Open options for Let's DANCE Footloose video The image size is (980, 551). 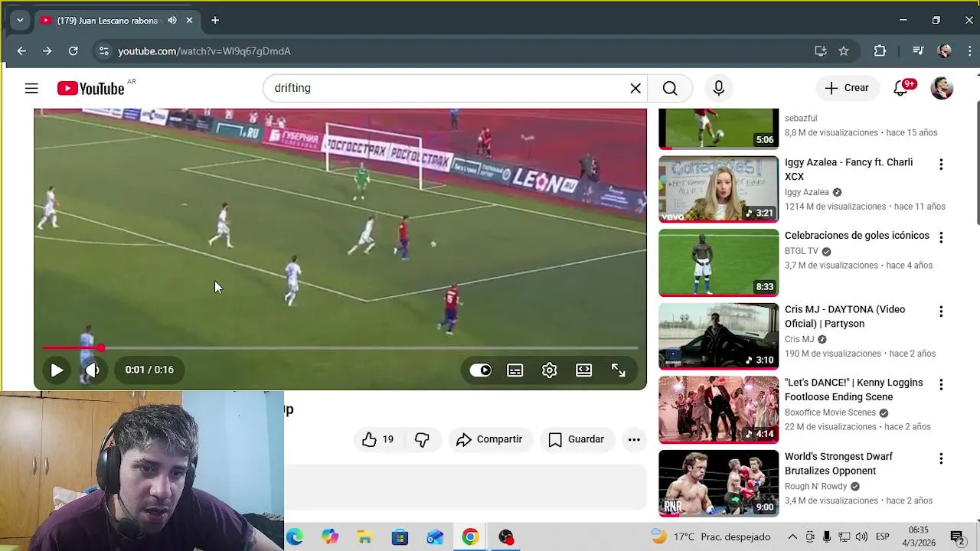click(941, 385)
